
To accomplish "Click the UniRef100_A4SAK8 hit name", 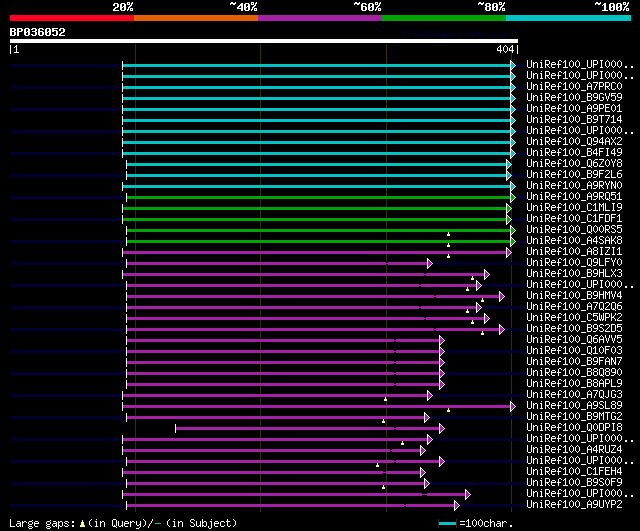I will [x=574, y=241].
